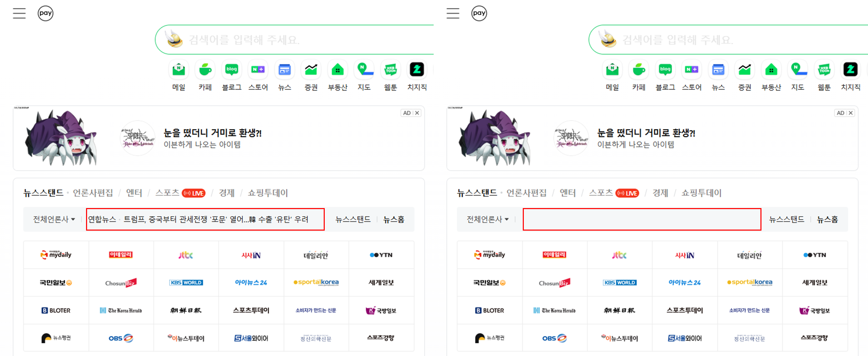Viewport: 868px width, 356px height.
Task: Open the 치지직 streaming icon
Action: [x=417, y=69]
